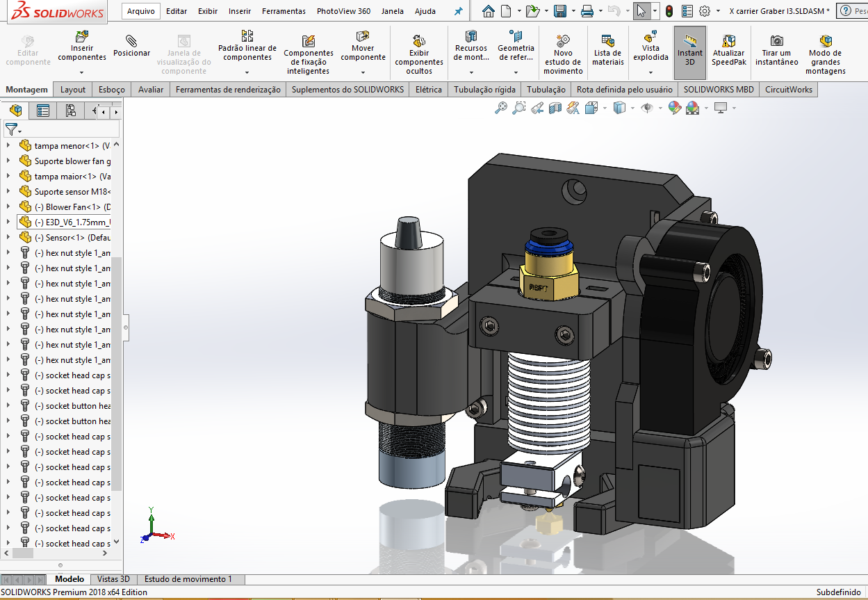
Task: Save the assembly with the floppy icon
Action: (x=560, y=11)
